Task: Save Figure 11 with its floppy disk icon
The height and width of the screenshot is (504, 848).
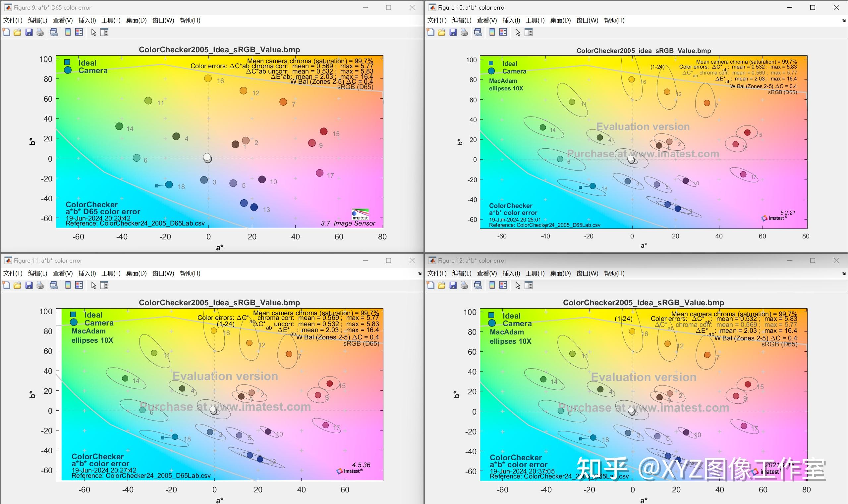Action: point(29,285)
